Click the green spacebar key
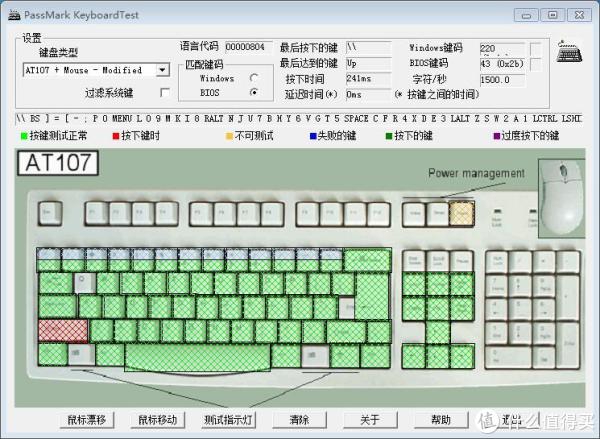The image size is (600, 439). pyautogui.click(x=197, y=357)
